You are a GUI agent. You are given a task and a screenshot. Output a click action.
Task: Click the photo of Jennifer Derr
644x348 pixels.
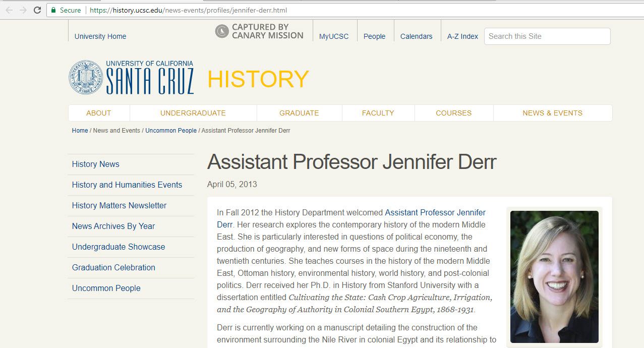pos(554,276)
